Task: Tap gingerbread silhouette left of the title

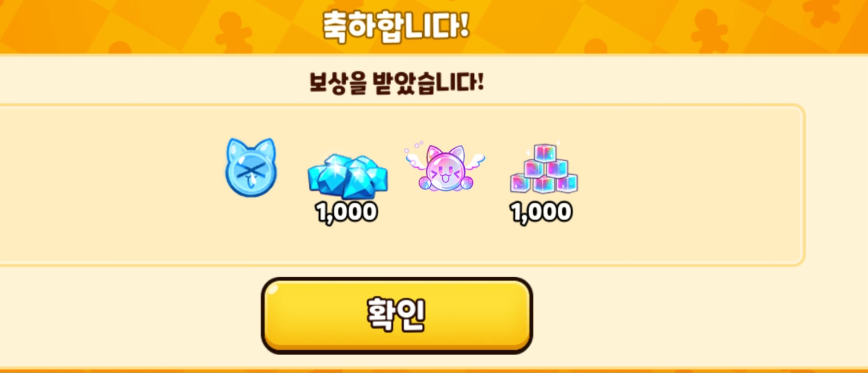Action: pos(234,31)
